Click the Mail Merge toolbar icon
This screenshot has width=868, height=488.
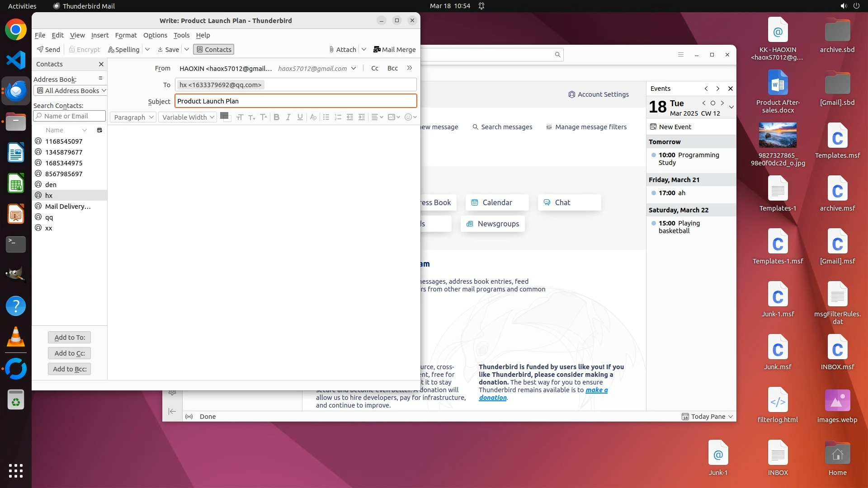pos(377,49)
